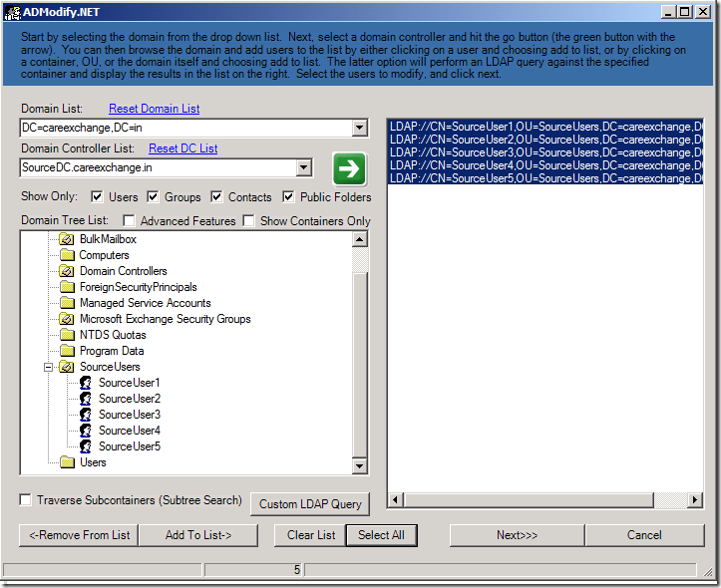Enable Traverse Subcontainers subtree search
The image size is (721, 588).
(26, 500)
